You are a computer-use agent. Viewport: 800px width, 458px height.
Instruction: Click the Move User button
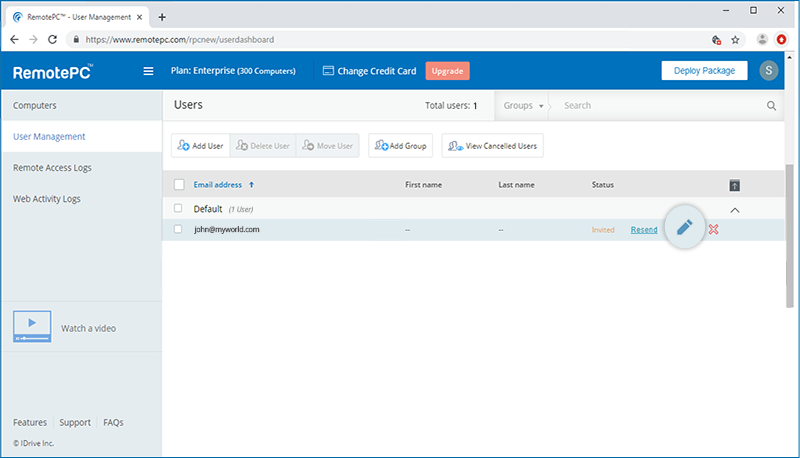pos(328,146)
